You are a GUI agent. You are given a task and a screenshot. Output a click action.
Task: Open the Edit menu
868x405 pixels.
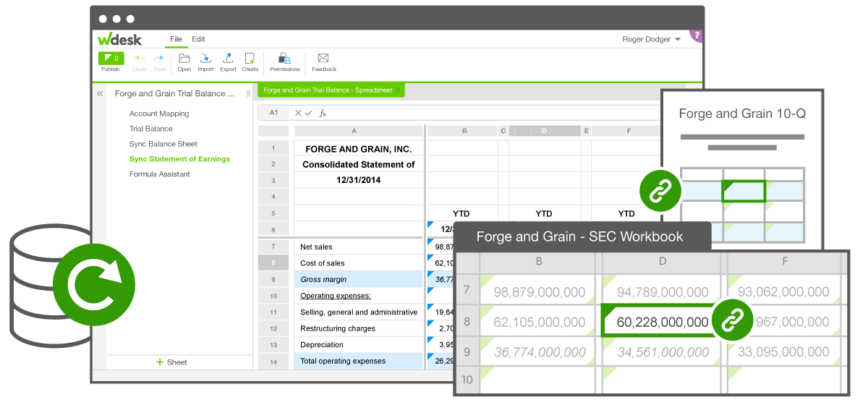[198, 39]
